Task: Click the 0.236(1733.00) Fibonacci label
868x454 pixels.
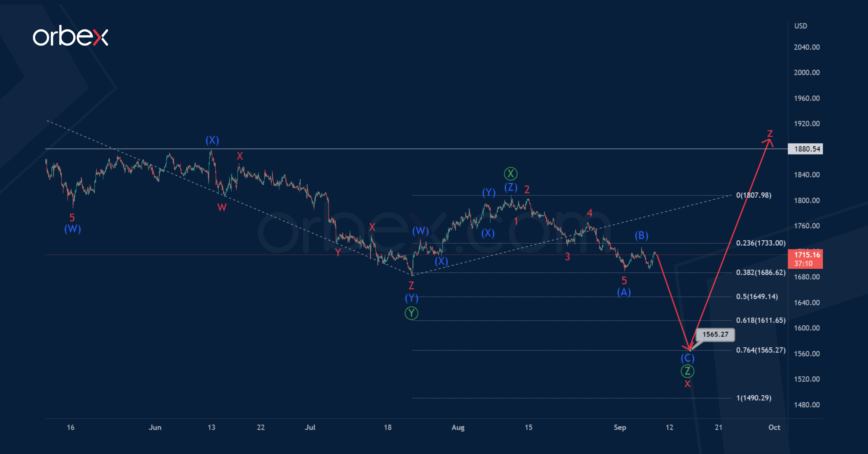Action: [x=760, y=243]
